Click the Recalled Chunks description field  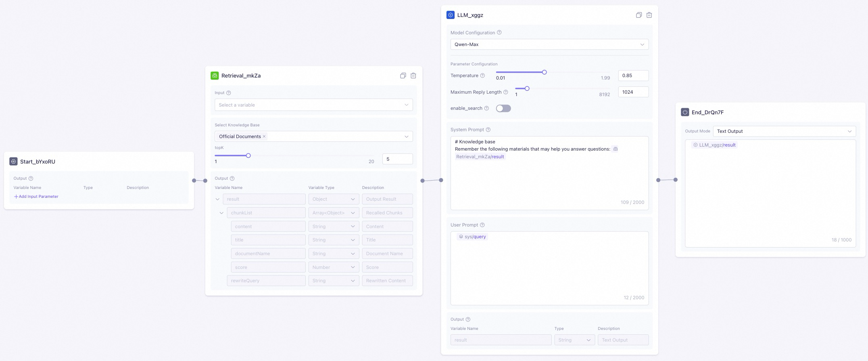click(387, 213)
